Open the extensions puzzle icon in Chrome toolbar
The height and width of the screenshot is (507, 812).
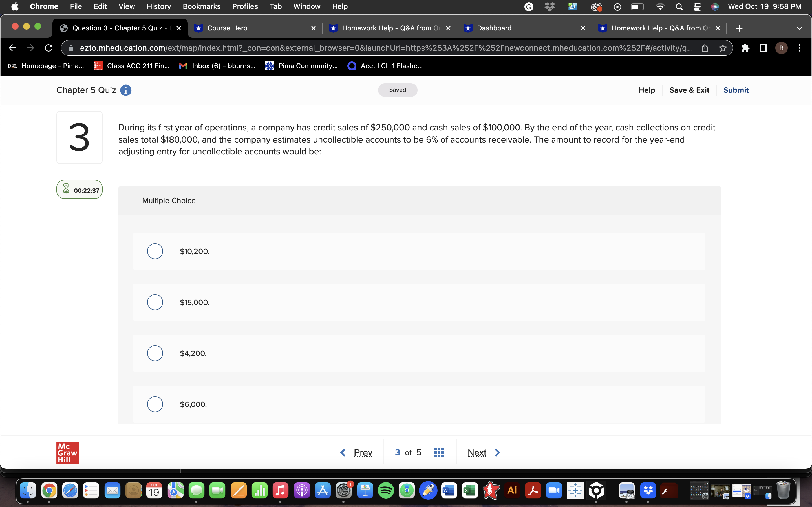[x=745, y=48]
